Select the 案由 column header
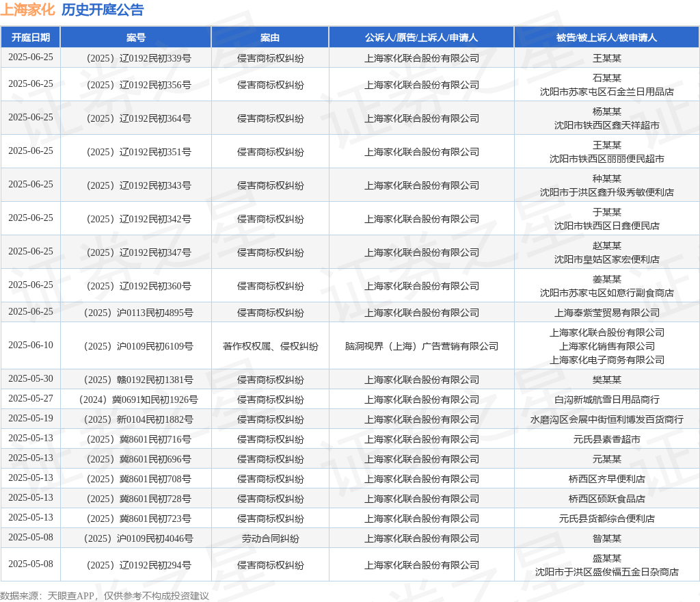700x602 pixels. tap(270, 38)
